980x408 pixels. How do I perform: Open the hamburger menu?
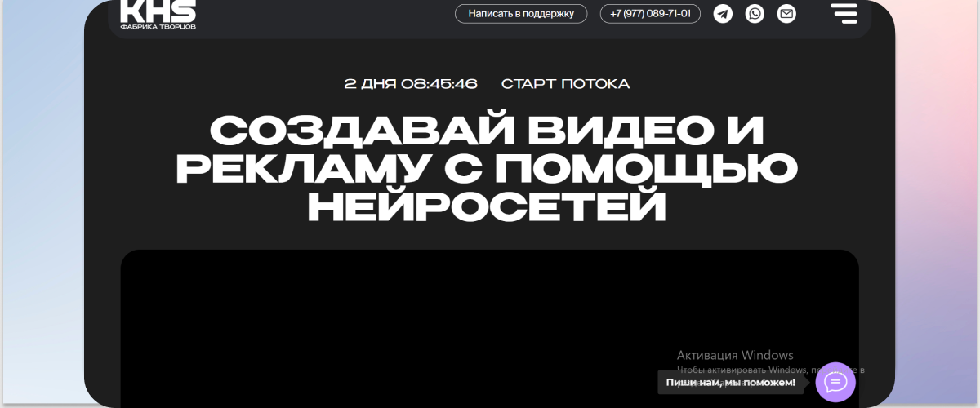844,13
